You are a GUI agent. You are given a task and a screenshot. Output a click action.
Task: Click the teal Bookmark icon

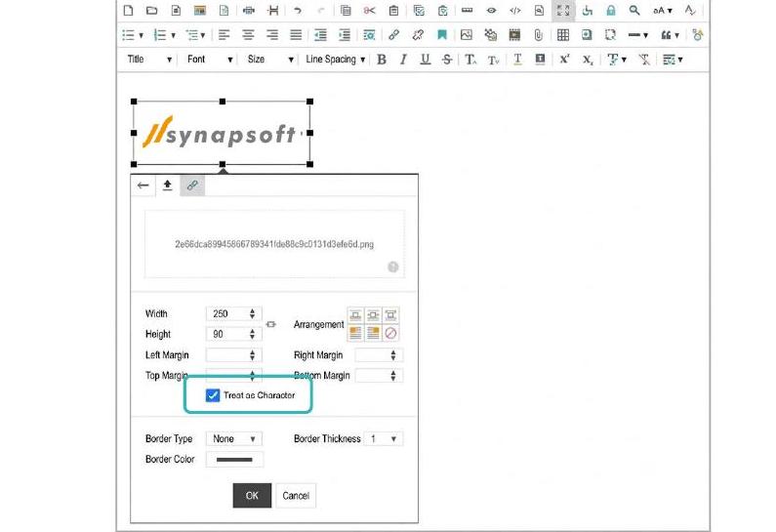click(x=442, y=34)
